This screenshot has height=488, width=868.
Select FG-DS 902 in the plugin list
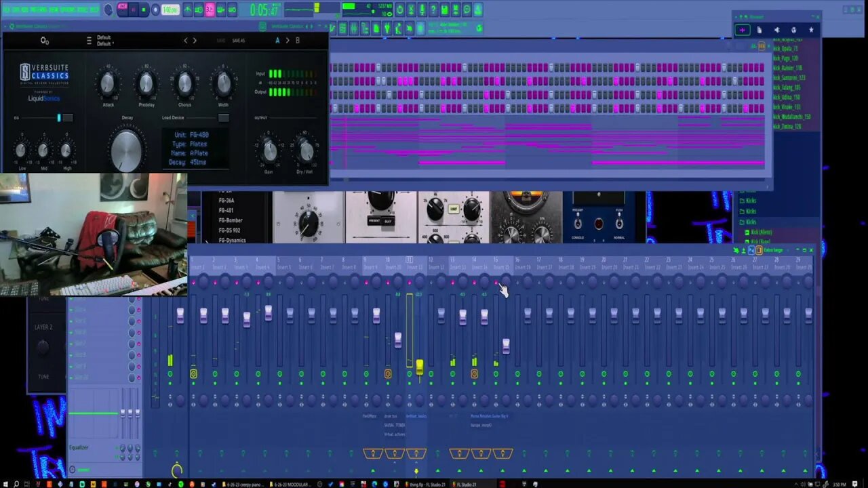229,230
